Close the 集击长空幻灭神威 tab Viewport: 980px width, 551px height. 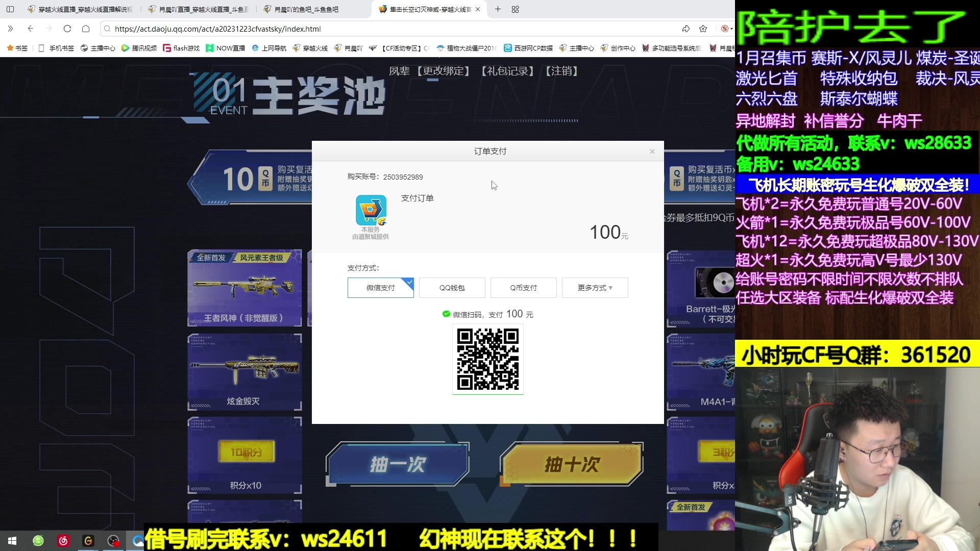(x=478, y=9)
